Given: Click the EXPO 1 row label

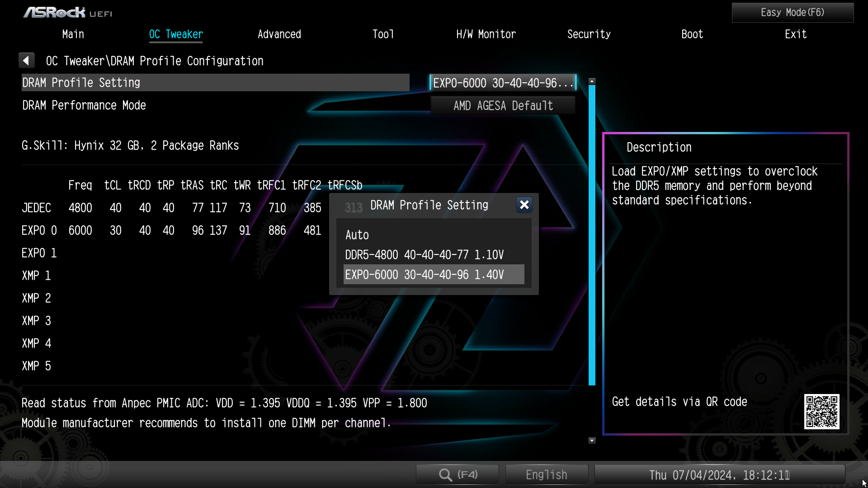Looking at the screenshot, I should point(39,253).
